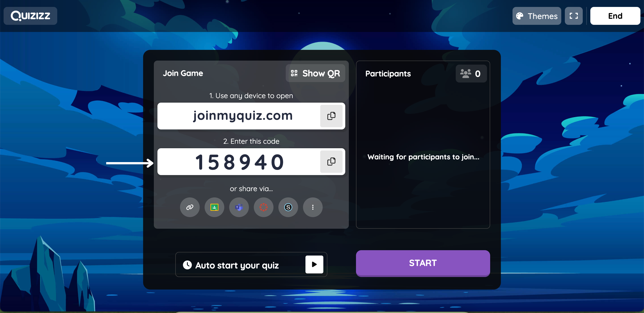Click the Auto start your quiz play button

click(x=314, y=264)
